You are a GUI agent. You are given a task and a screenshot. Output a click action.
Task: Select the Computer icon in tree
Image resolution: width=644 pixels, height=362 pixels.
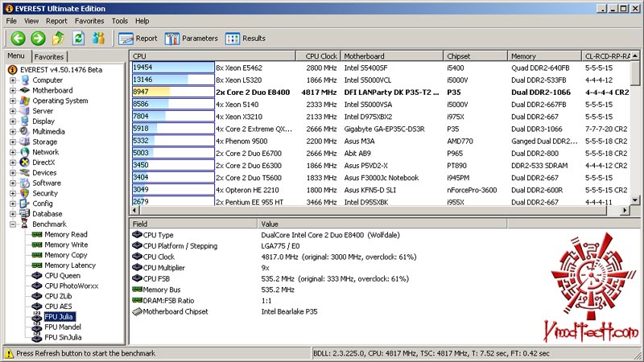(25, 80)
